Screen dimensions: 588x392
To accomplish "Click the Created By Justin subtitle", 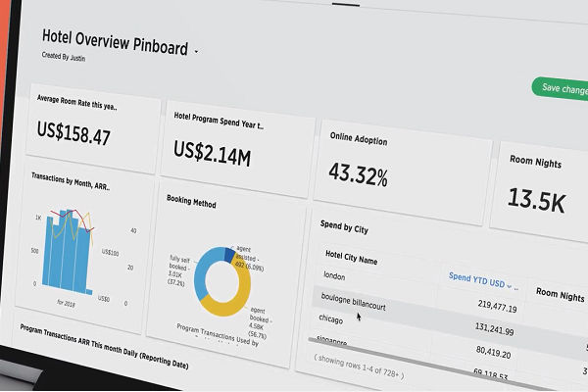I will tap(64, 57).
